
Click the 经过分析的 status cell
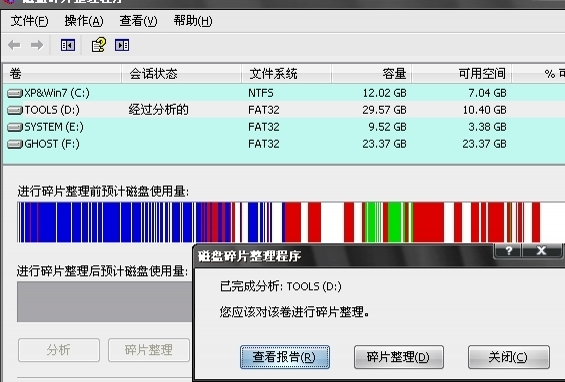tap(159, 110)
